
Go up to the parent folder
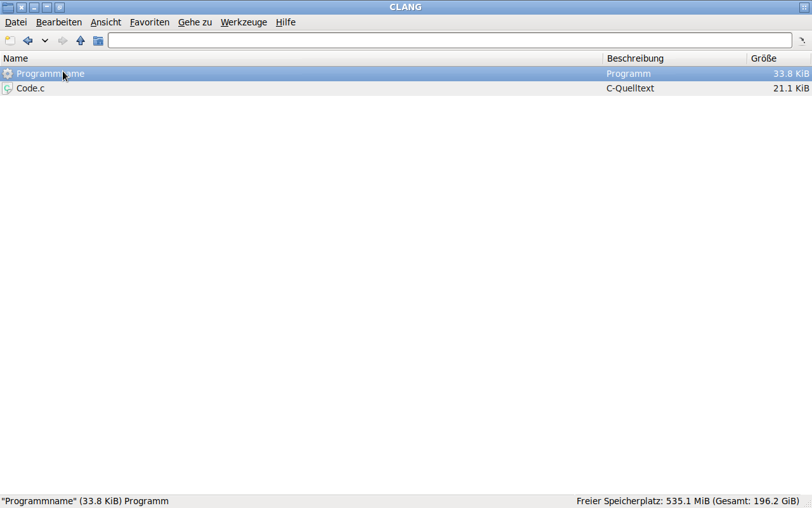(x=81, y=41)
